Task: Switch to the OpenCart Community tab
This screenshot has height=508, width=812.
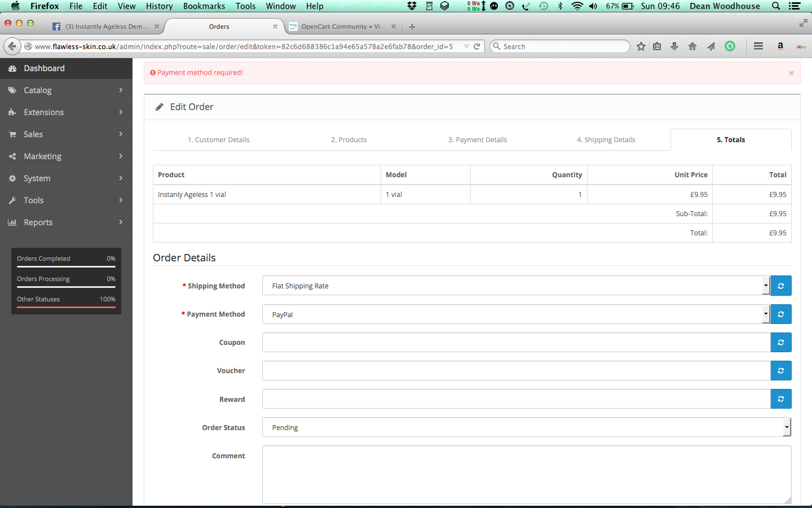Action: click(342, 27)
